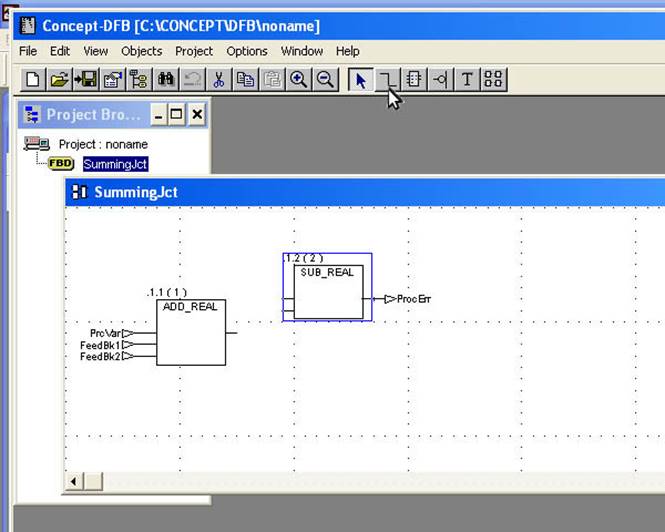
Task: Click the Paste clipboard icon
Action: [272, 79]
